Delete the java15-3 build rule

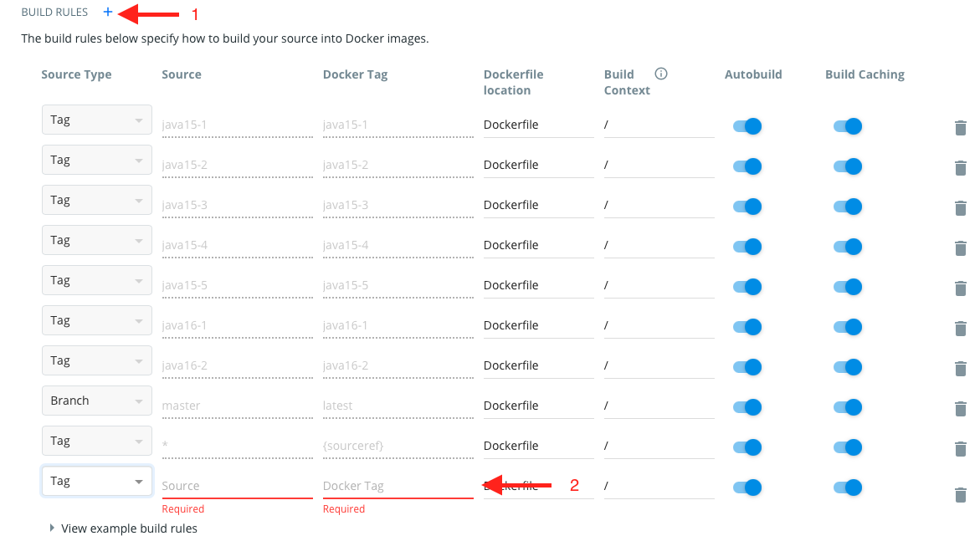click(x=960, y=208)
